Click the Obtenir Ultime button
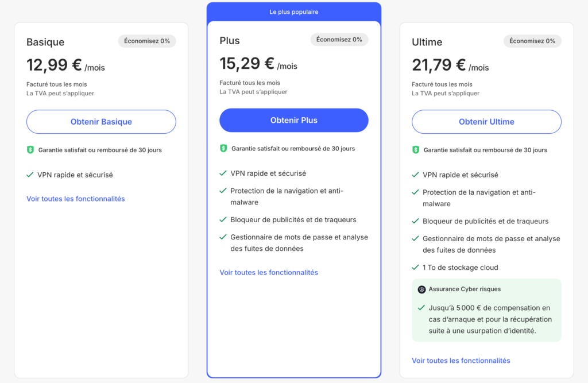This screenshot has width=588, height=383. (486, 122)
